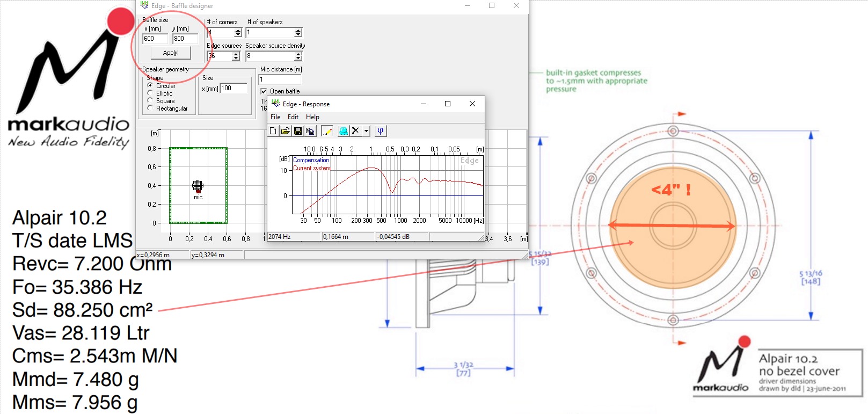The image size is (868, 414).
Task: Toggle phase display with the phi icon
Action: click(381, 131)
